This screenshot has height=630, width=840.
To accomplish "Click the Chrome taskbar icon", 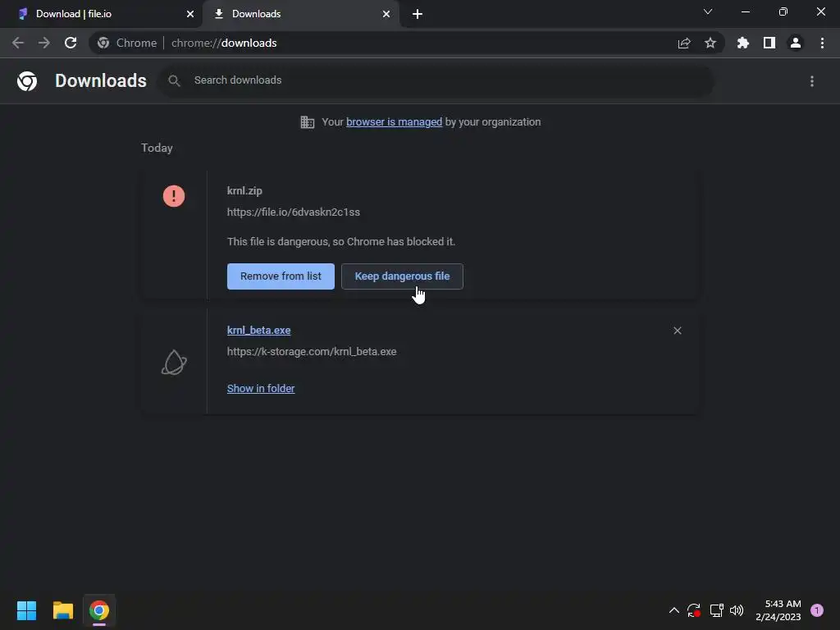I will [x=99, y=610].
